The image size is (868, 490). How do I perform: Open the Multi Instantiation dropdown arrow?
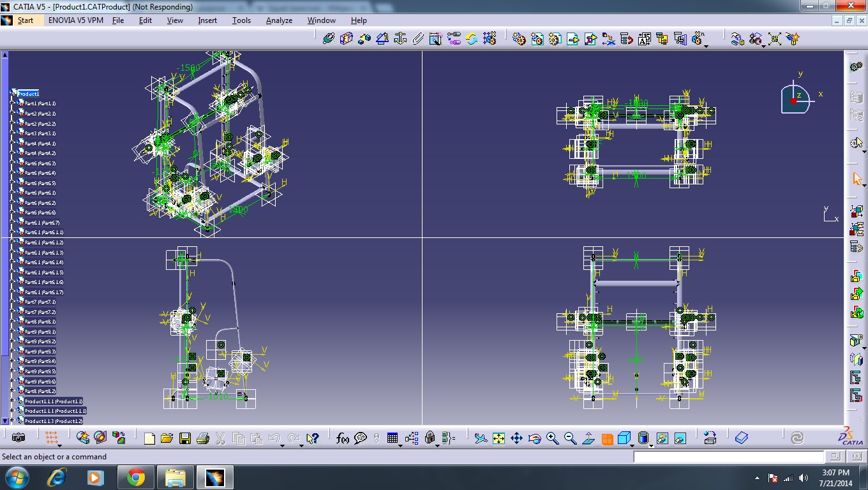click(706, 46)
